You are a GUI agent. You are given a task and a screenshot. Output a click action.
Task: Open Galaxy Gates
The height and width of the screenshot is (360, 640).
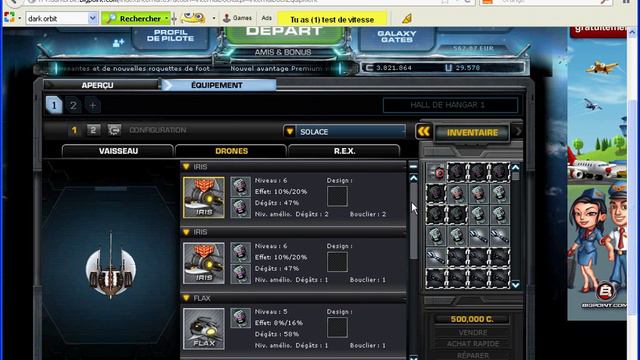tap(397, 38)
